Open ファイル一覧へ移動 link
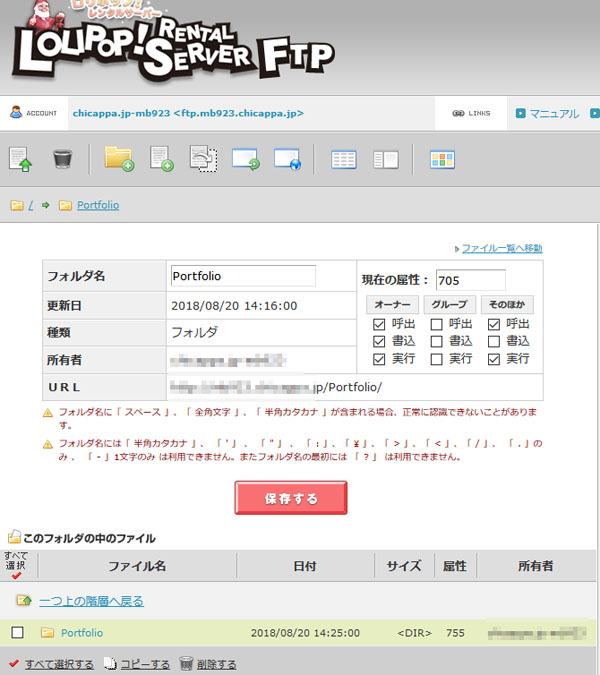 (x=502, y=248)
